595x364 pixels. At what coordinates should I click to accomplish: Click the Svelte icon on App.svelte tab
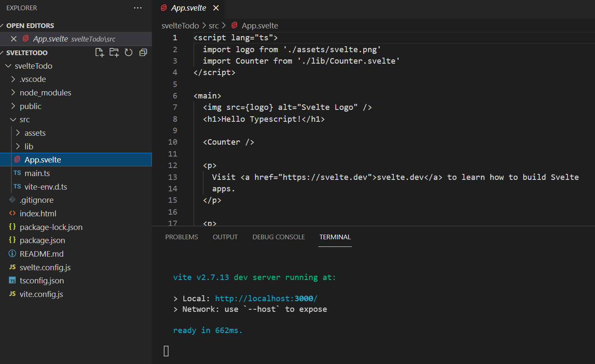pos(164,8)
